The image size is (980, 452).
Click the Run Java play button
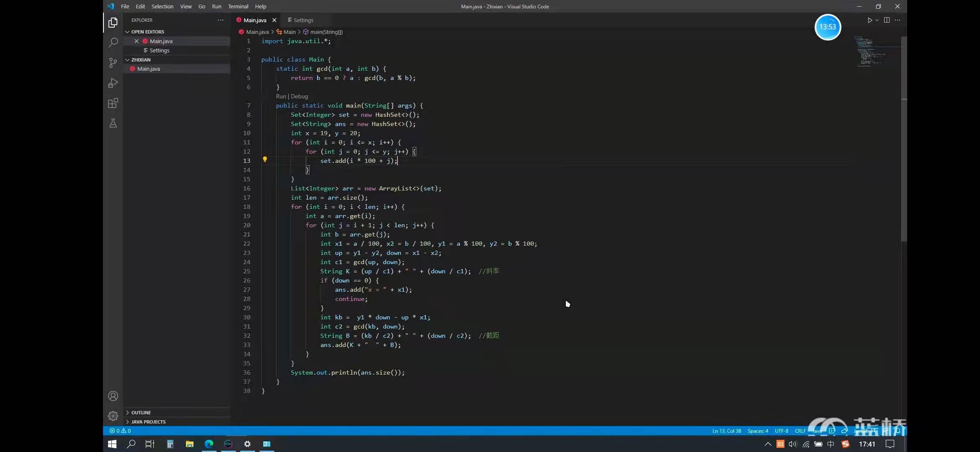point(869,20)
